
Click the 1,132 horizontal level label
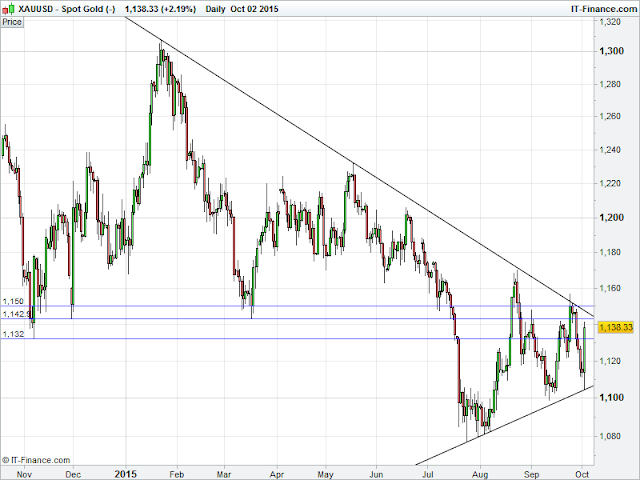pyautogui.click(x=13, y=334)
